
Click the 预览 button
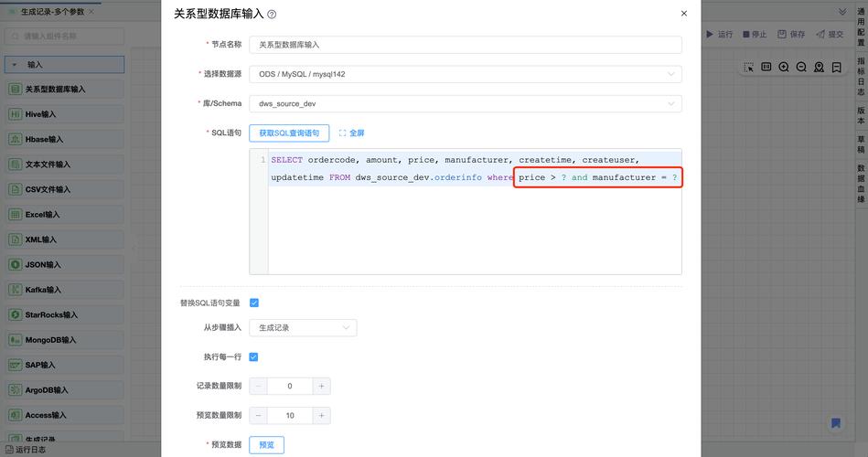click(266, 445)
